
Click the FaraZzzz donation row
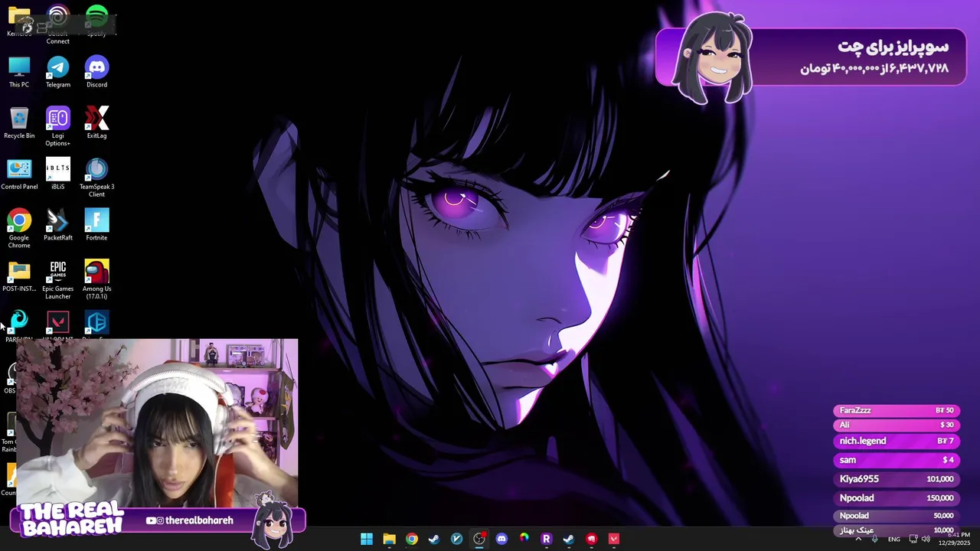pos(897,411)
